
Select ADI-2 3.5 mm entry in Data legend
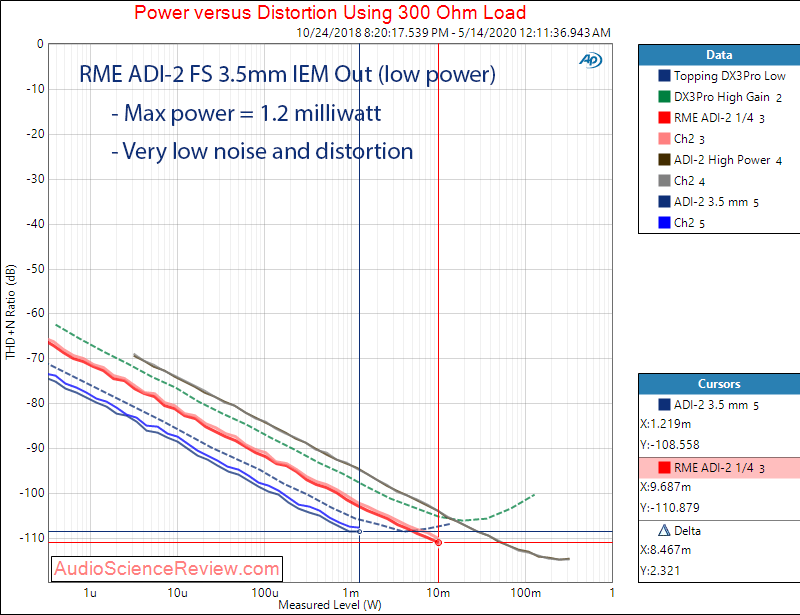(716, 202)
